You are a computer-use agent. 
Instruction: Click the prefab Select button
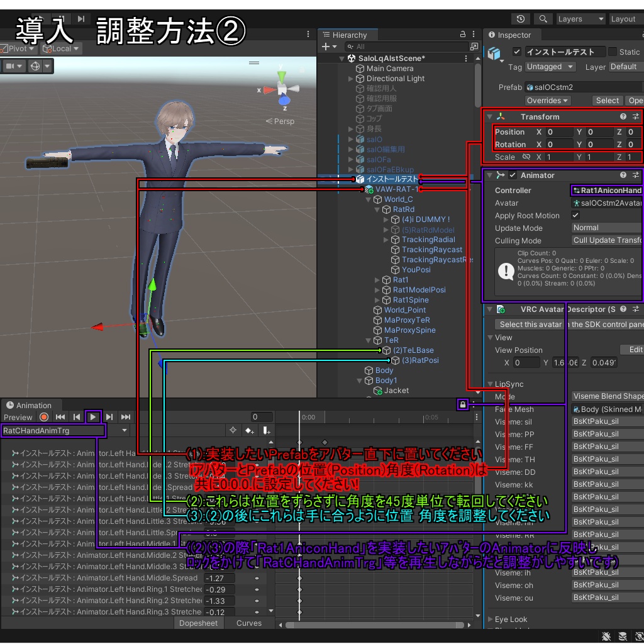pos(607,101)
